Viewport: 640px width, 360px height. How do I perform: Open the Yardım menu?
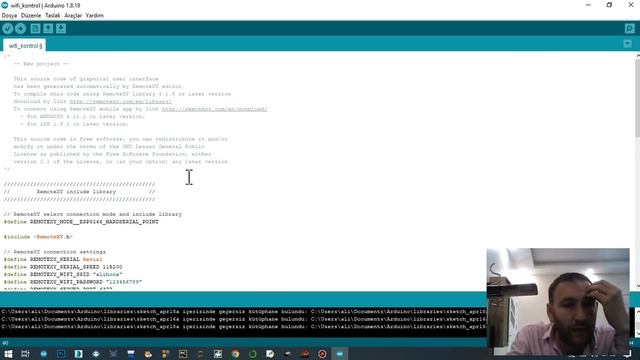point(95,16)
